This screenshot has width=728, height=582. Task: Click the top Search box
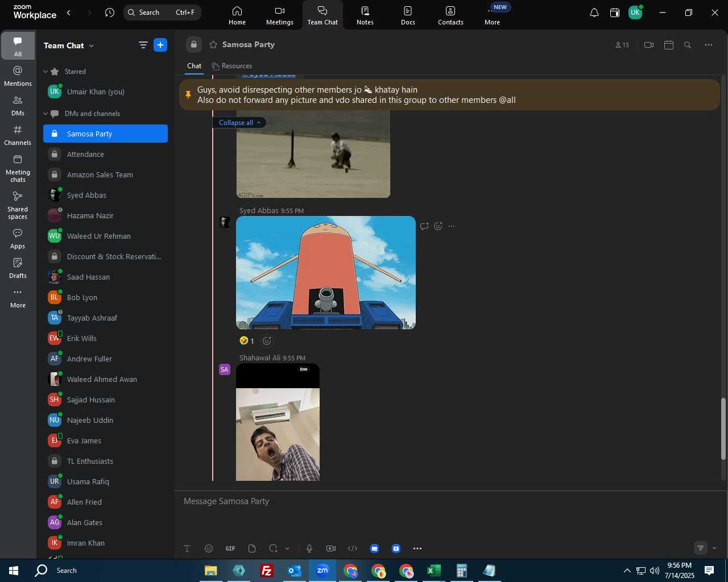point(162,13)
